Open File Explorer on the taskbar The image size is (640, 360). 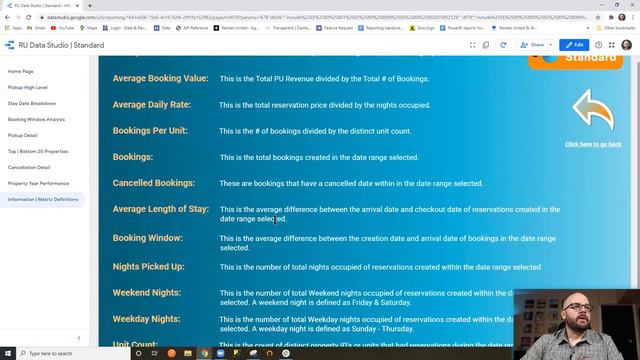(188, 353)
